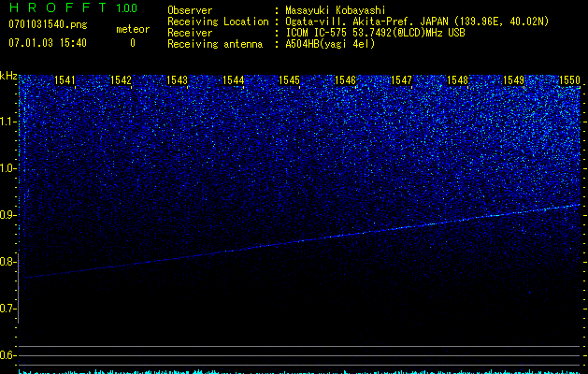This screenshot has height=374, width=588.
Task: Click the A504HB(yagi 4el) antenna value
Action: 330,44
